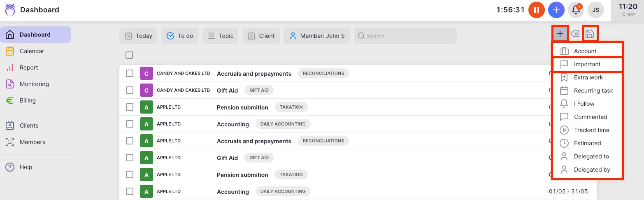Open the notifications bell
644x200 pixels.
576,10
